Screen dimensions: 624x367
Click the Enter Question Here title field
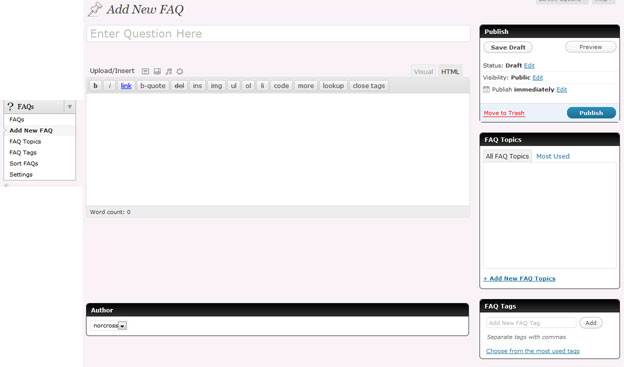(x=278, y=34)
